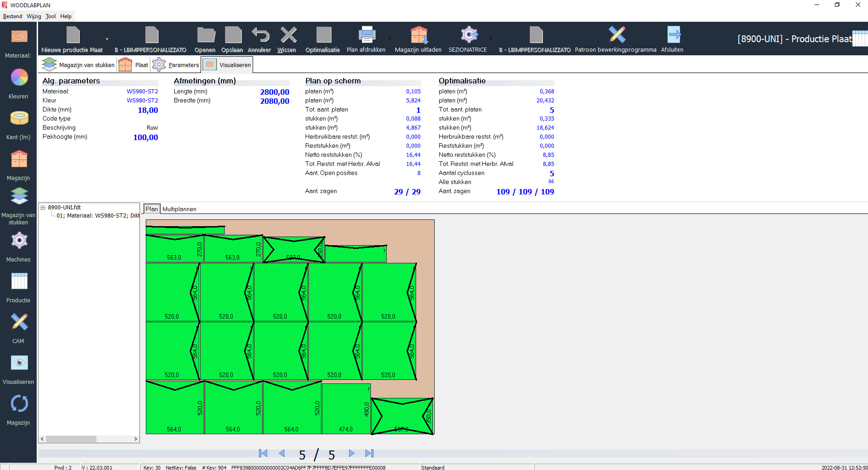
Task: Click Dikte value 18,00
Action: (148, 110)
